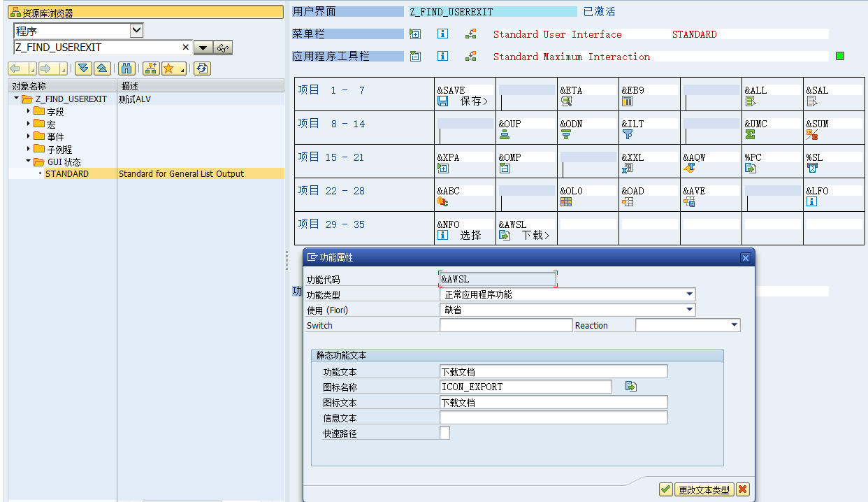Clear the Z_FIND_USEREXIT object name field
868x502 pixels.
click(185, 48)
